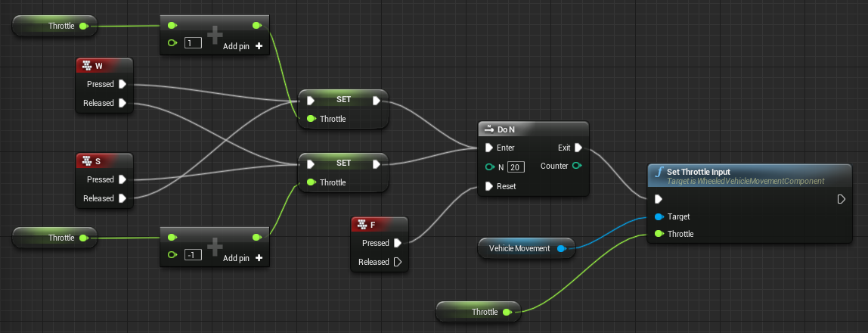868x333 pixels.
Task: Click the Do N node header icon
Action: [488, 129]
